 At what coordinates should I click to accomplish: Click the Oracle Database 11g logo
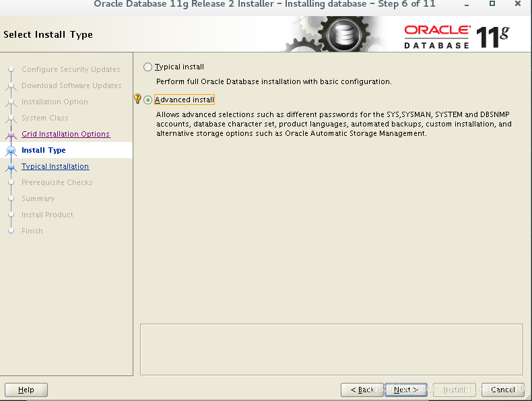[457, 37]
